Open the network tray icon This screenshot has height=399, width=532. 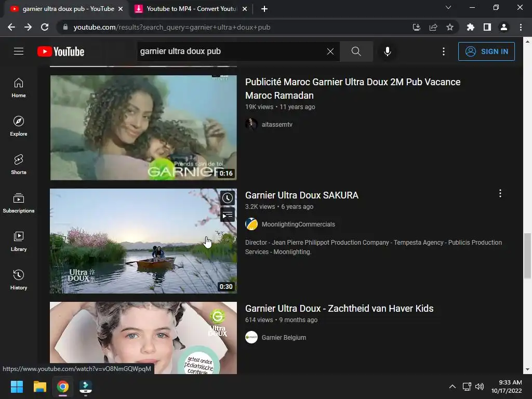pyautogui.click(x=467, y=387)
